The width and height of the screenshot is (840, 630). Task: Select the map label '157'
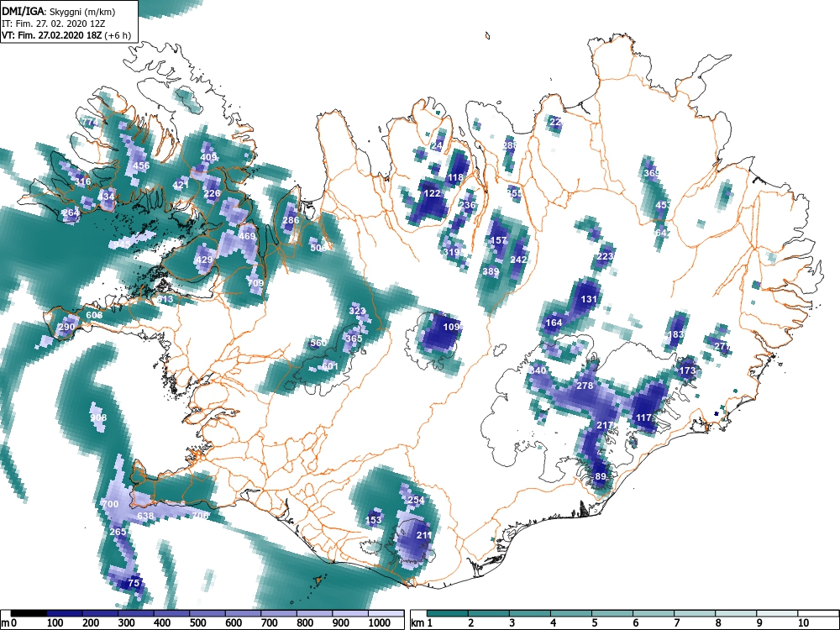coord(499,240)
